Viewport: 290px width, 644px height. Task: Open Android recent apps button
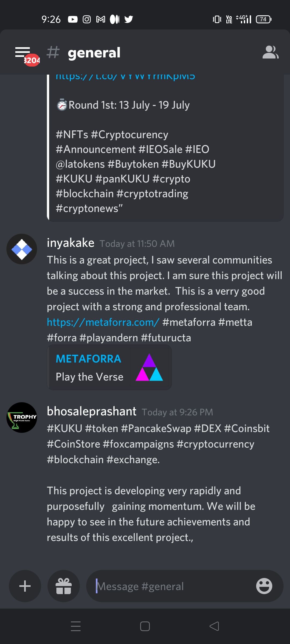76,626
